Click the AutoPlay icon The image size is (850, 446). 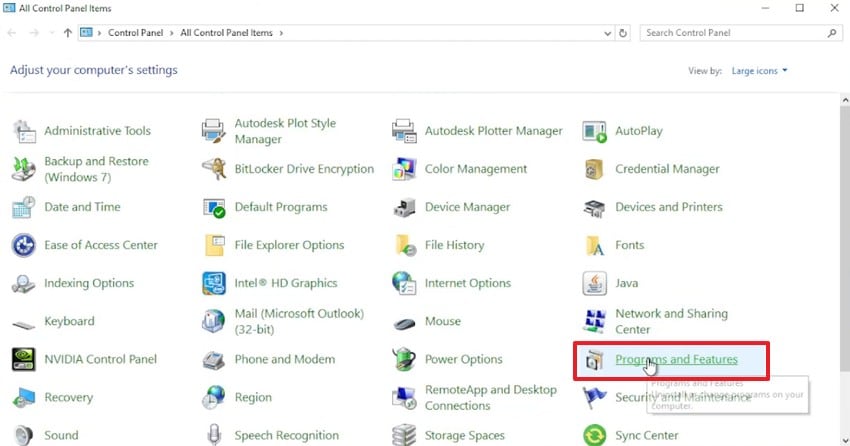click(594, 131)
